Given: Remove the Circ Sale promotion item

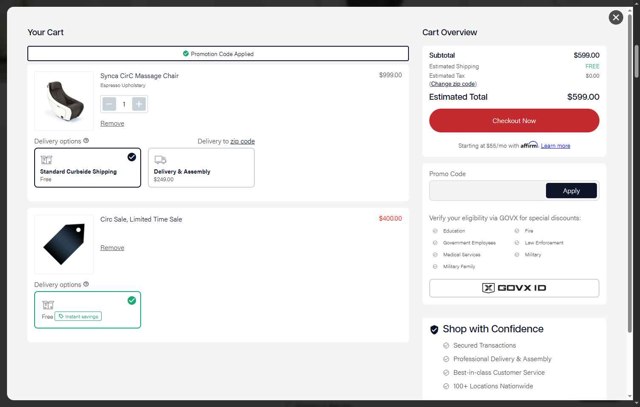Looking at the screenshot, I should [x=112, y=247].
